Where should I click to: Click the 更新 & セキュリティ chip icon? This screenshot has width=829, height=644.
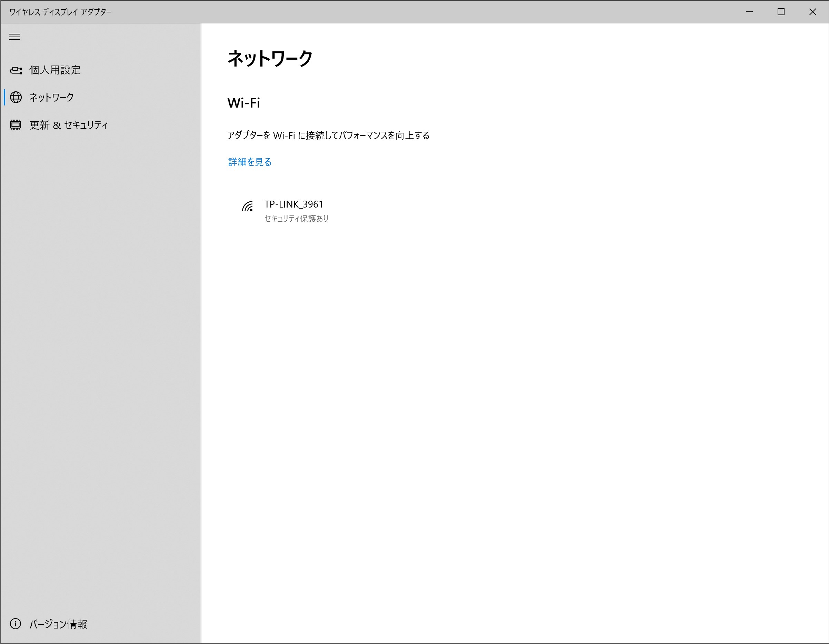point(16,125)
